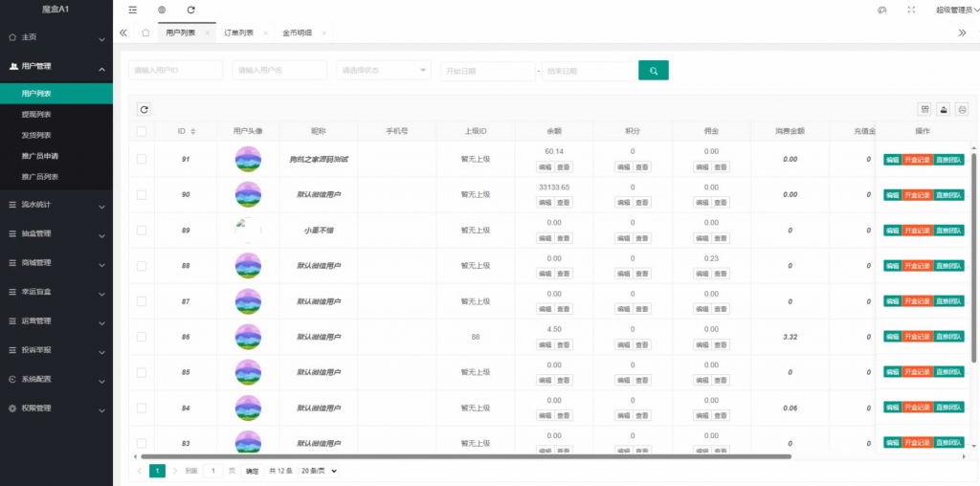Image resolution: width=980 pixels, height=486 pixels.
Task: Expand the 流水统计 sidebar menu
Action: tap(56, 204)
